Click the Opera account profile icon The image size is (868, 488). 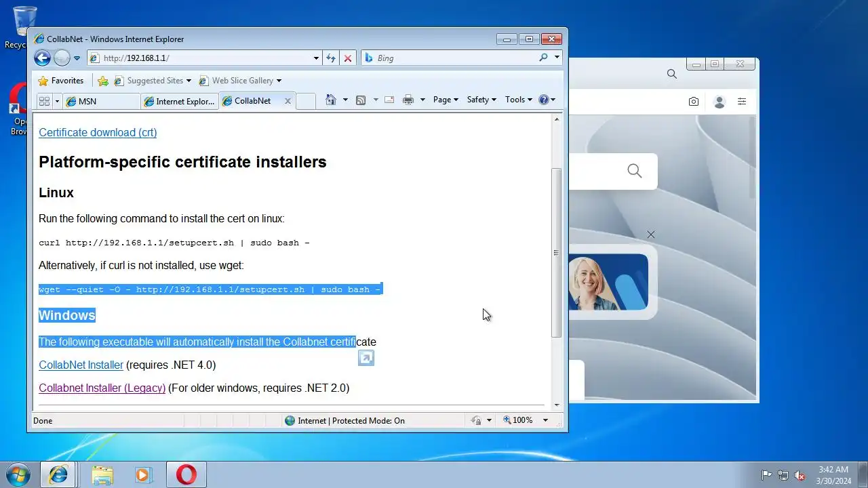coord(719,102)
